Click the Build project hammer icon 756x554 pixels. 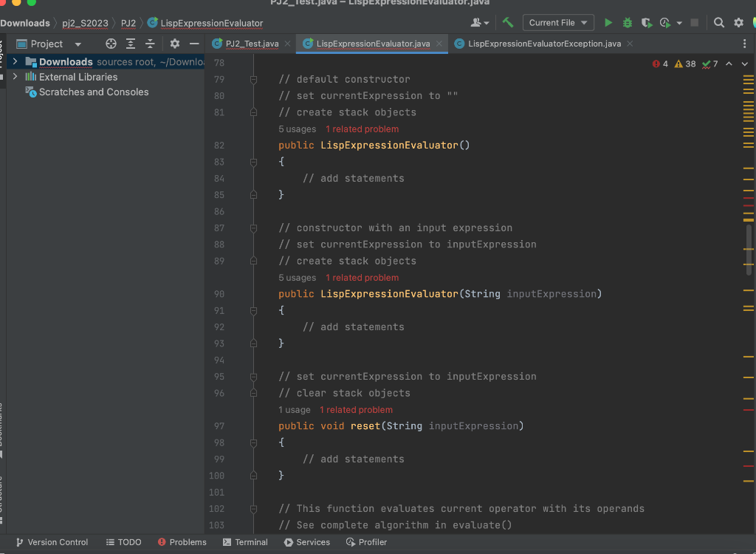click(x=508, y=23)
